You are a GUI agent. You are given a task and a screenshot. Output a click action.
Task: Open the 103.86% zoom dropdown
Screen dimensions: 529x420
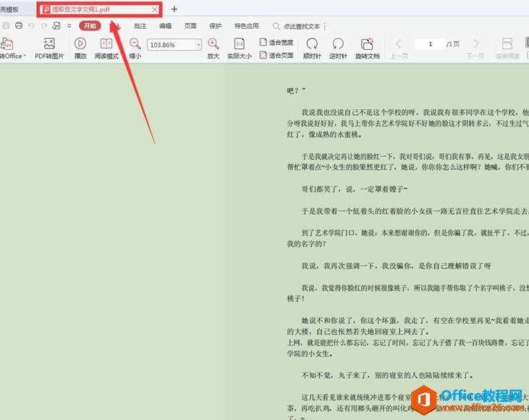pyautogui.click(x=198, y=45)
